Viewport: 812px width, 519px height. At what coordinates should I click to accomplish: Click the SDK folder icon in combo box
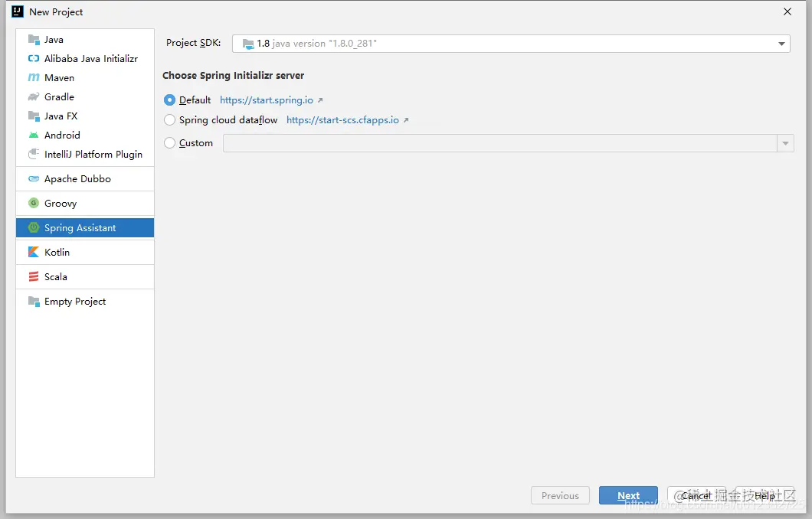pos(248,44)
